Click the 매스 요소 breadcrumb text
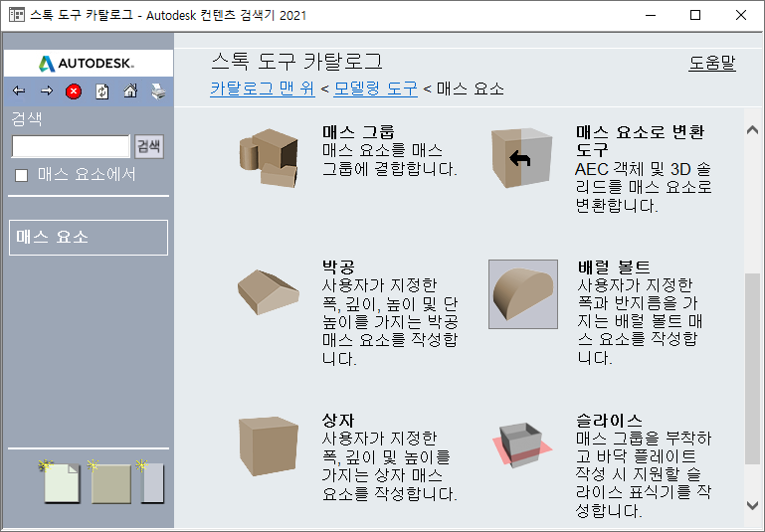 coord(471,89)
